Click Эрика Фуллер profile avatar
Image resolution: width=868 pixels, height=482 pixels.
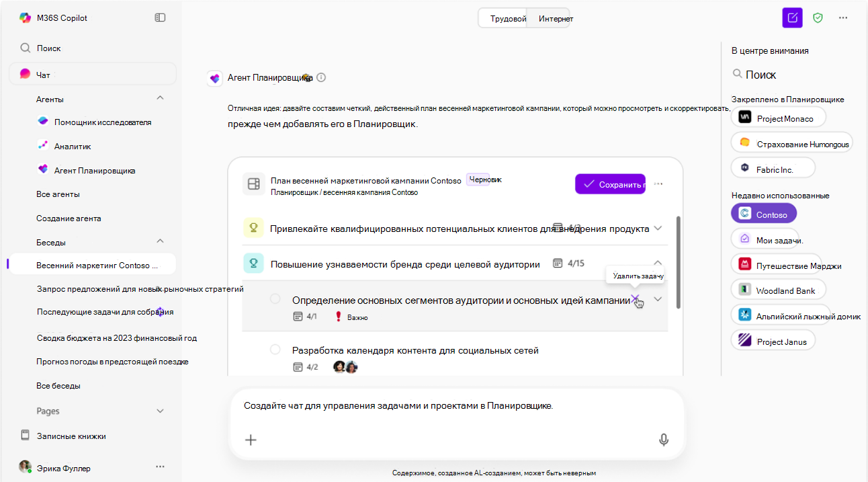25,467
